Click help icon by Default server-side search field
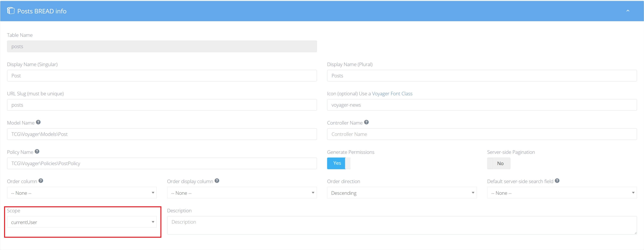 (x=557, y=181)
